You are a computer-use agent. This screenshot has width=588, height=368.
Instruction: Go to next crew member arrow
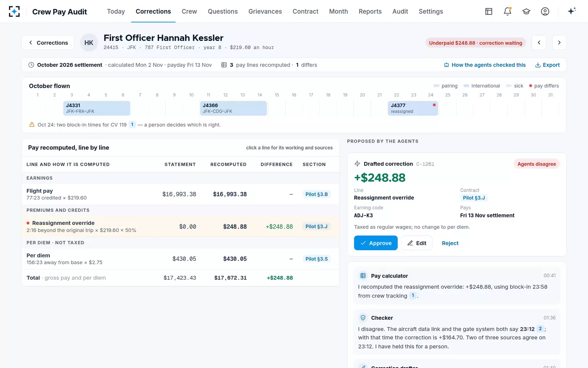tap(559, 43)
